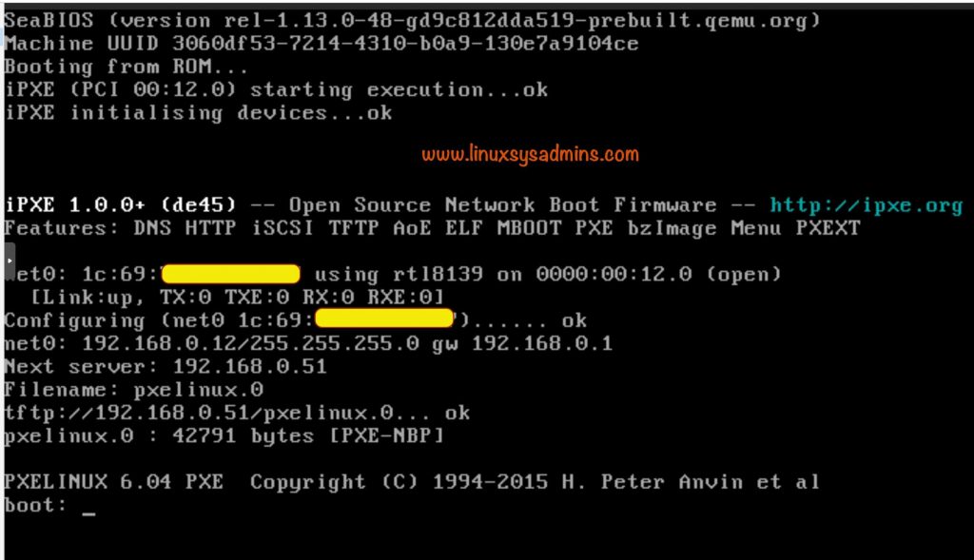974x560 pixels.
Task: Click the SeaBIOS version line
Action: [x=413, y=20]
